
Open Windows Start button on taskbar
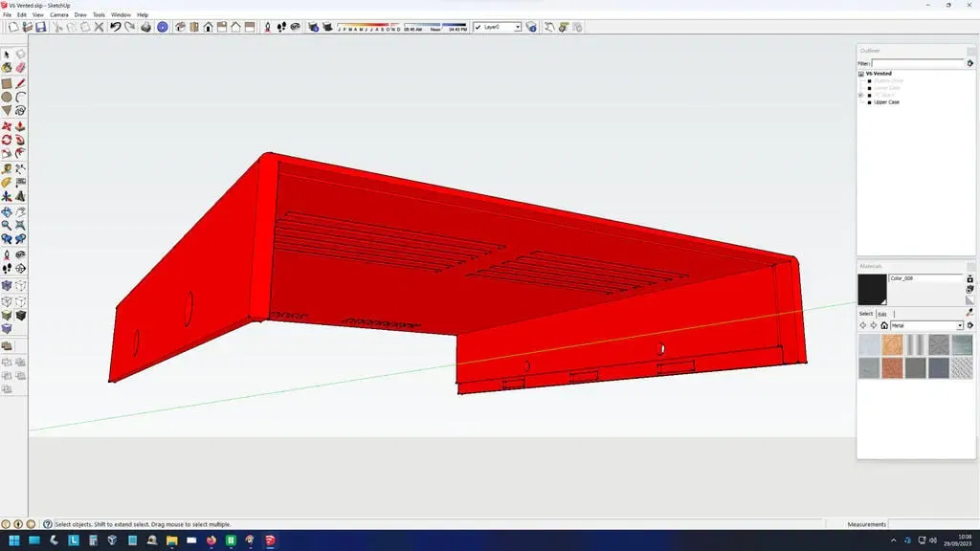tap(14, 540)
